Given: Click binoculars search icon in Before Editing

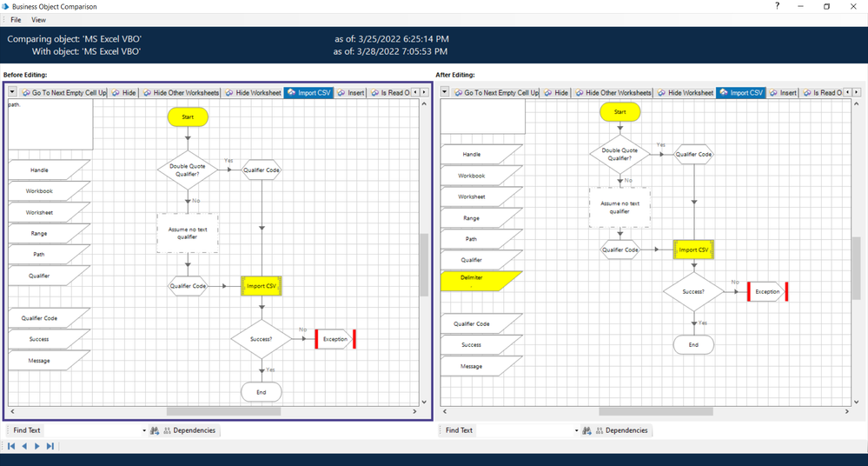Looking at the screenshot, I should pyautogui.click(x=155, y=430).
